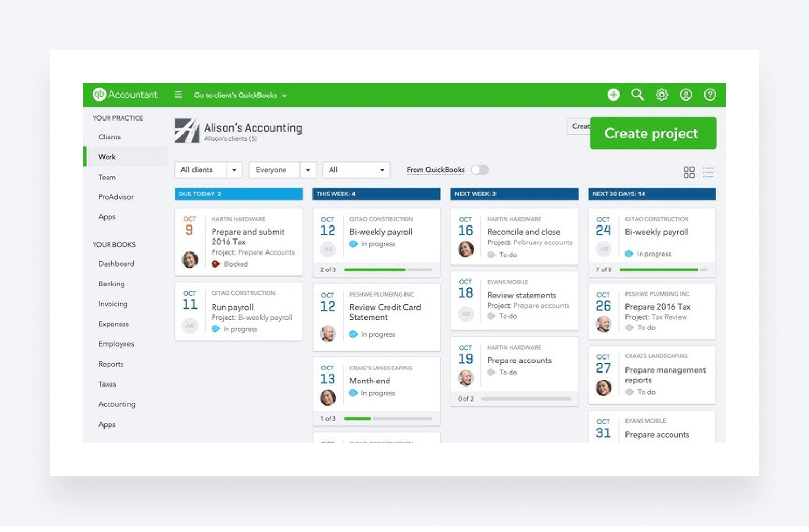This screenshot has width=809, height=532.
Task: Open Apps under Your Practice
Action: click(107, 217)
